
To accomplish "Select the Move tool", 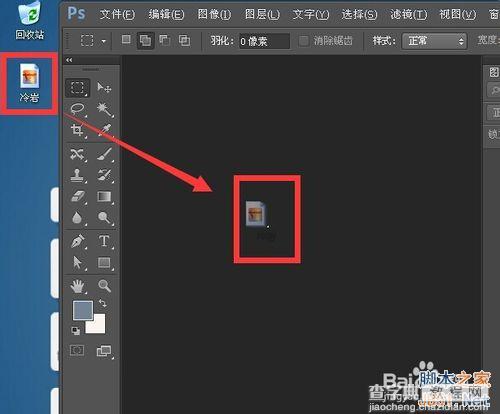I will [x=104, y=88].
